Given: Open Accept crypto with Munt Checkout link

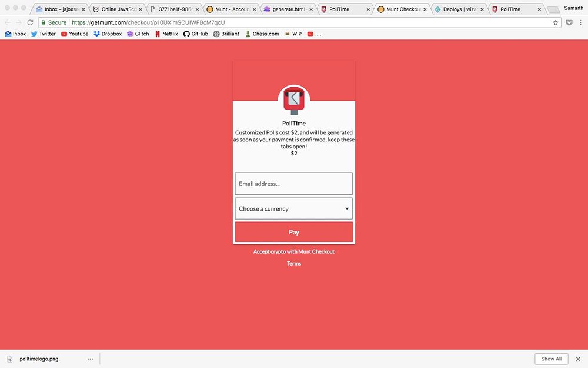Looking at the screenshot, I should [293, 251].
